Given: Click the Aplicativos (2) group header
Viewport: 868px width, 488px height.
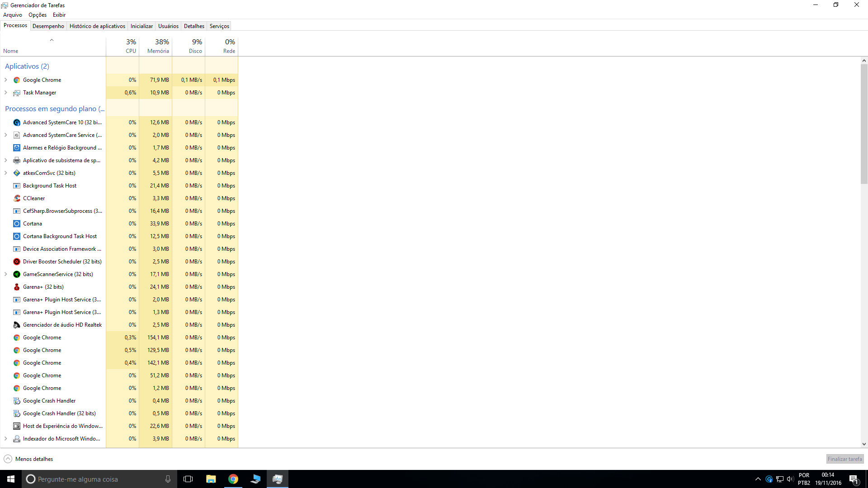Looking at the screenshot, I should click(27, 66).
